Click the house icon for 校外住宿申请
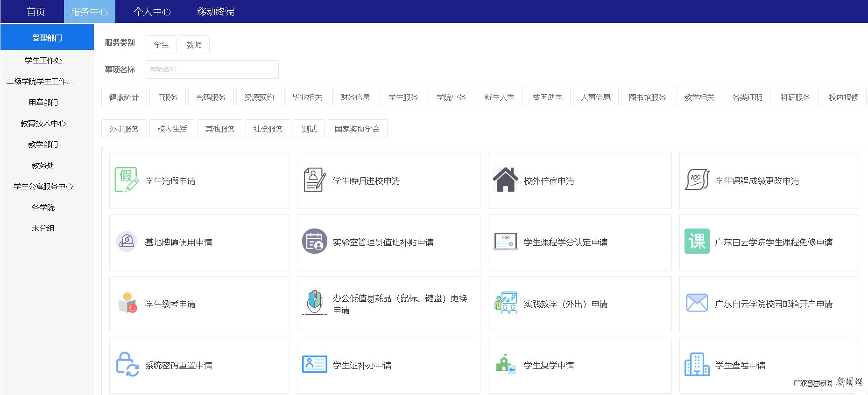 click(505, 180)
